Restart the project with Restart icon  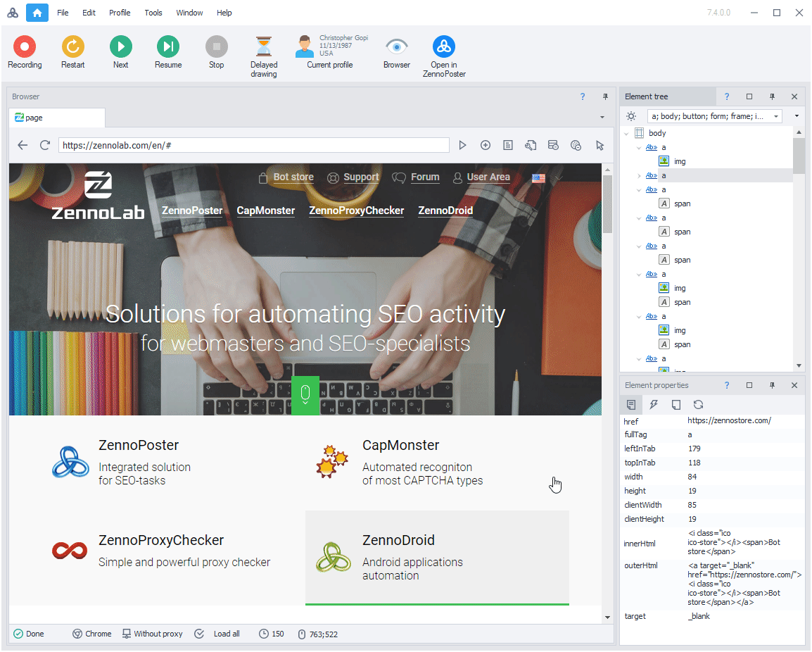(x=72, y=47)
